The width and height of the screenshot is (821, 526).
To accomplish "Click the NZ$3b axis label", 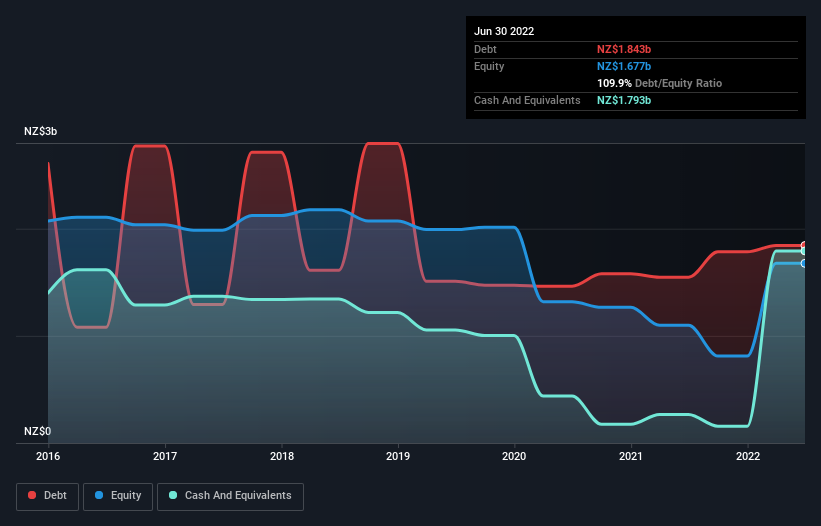I will tap(40, 131).
